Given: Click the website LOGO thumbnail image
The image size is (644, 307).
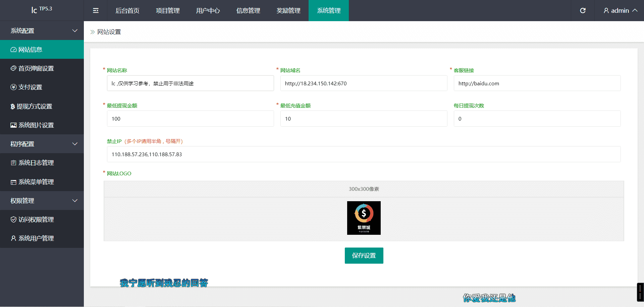Looking at the screenshot, I should click(x=364, y=218).
